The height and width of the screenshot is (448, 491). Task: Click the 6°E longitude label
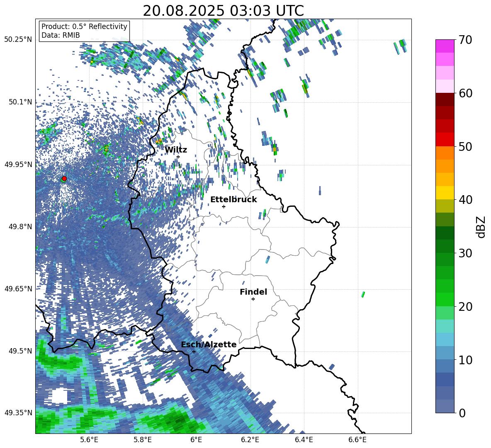click(x=196, y=440)
